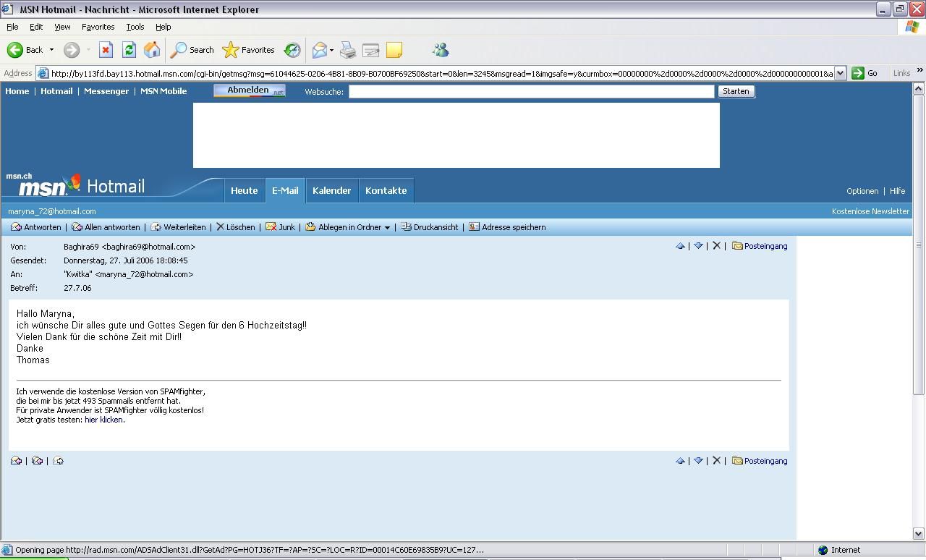Click the Junk mail icon

point(280,227)
